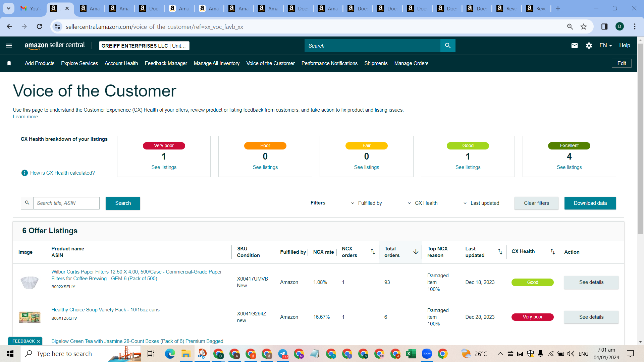Sort by NCX orders column arrows
This screenshot has height=362, width=644.
(373, 252)
